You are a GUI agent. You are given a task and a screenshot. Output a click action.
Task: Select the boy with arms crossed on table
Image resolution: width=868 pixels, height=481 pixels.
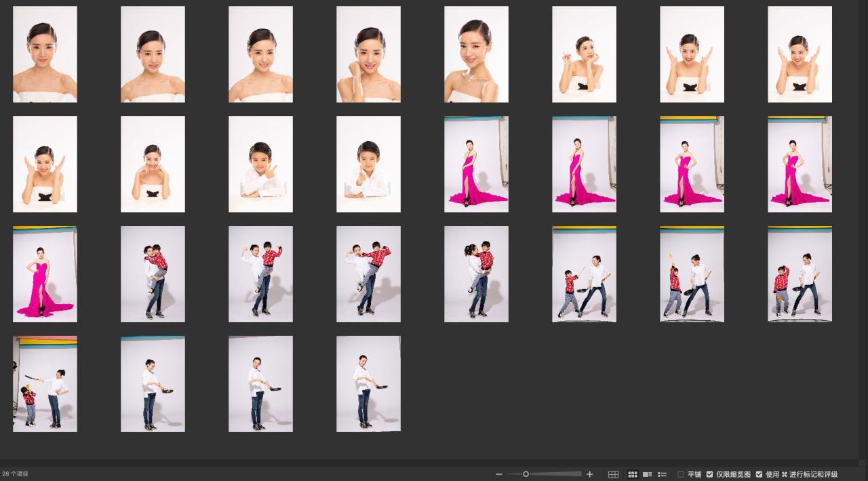click(x=260, y=164)
